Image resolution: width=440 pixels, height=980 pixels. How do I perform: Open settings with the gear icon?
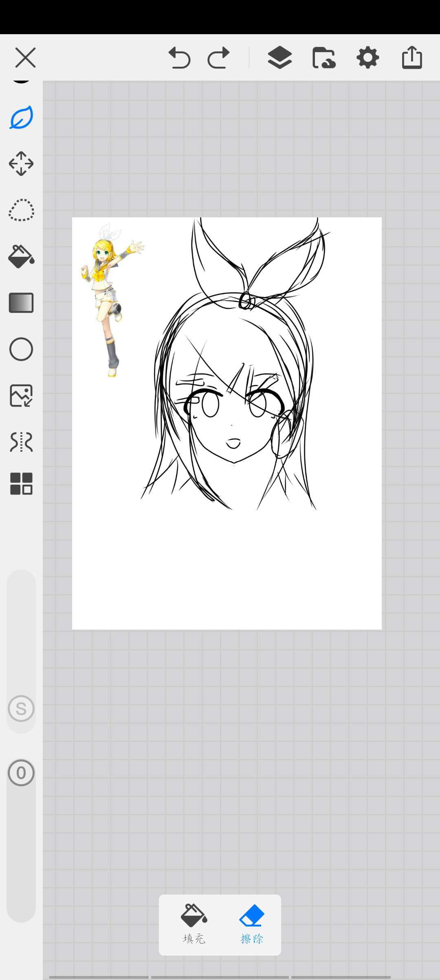click(368, 58)
